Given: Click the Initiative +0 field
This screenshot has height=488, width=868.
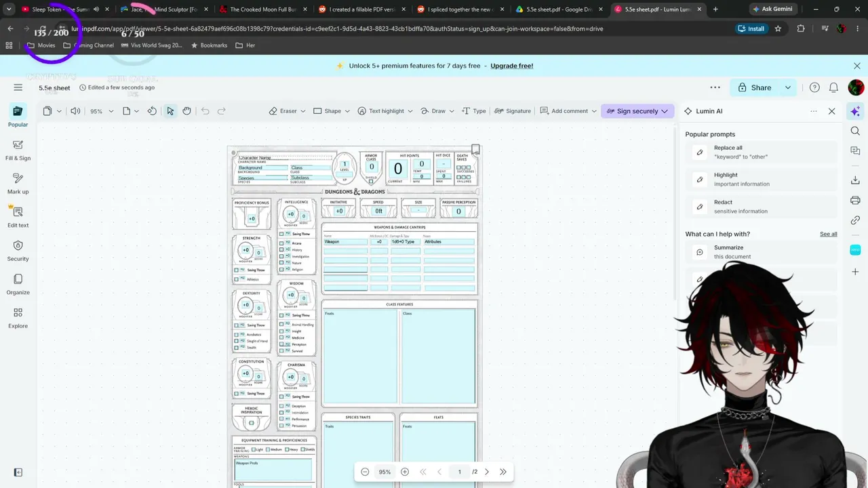Looking at the screenshot, I should (x=339, y=211).
